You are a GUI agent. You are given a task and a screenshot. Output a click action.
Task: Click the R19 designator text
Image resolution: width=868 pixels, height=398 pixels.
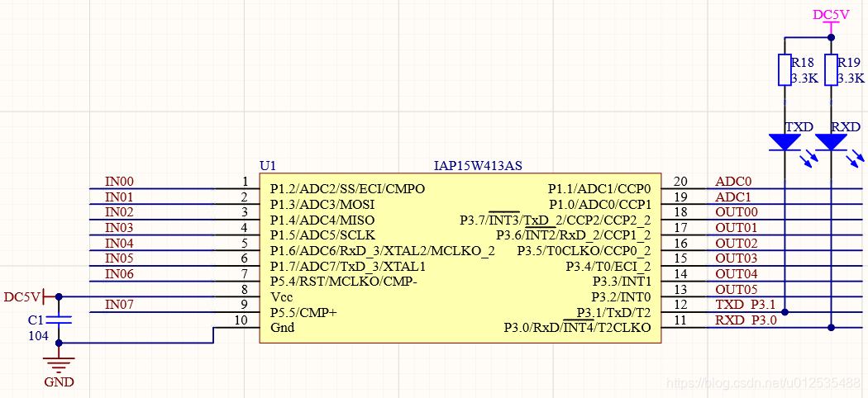coord(849,62)
